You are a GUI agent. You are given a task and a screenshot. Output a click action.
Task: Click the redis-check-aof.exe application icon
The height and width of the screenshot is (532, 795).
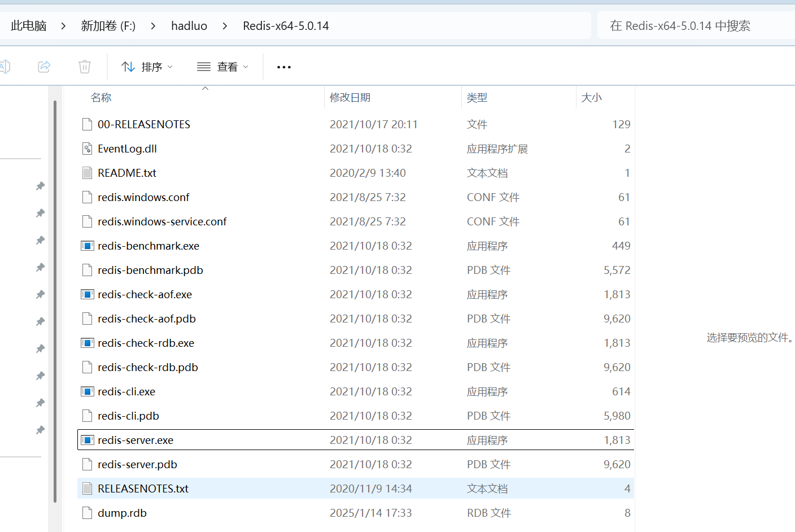click(x=87, y=294)
